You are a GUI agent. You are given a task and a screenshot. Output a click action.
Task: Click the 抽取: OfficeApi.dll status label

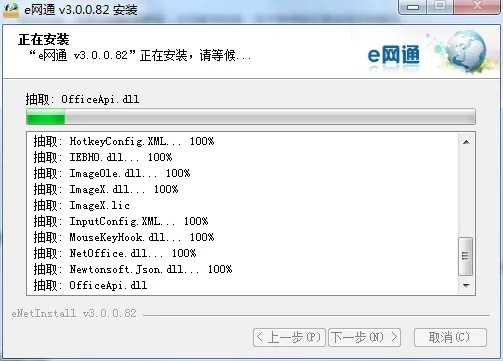coord(82,99)
